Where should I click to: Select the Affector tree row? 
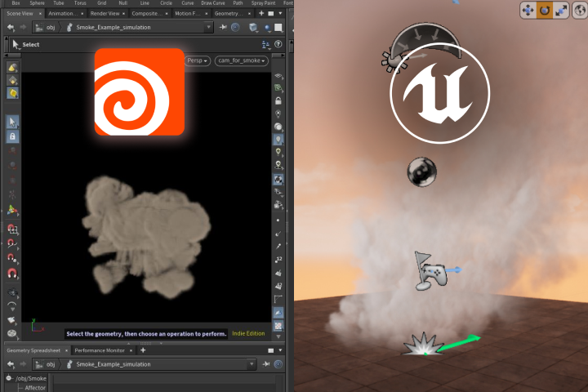[35, 387]
